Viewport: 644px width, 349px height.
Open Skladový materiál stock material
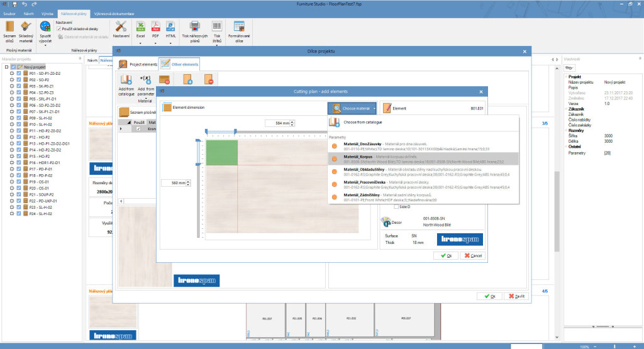[x=25, y=31]
